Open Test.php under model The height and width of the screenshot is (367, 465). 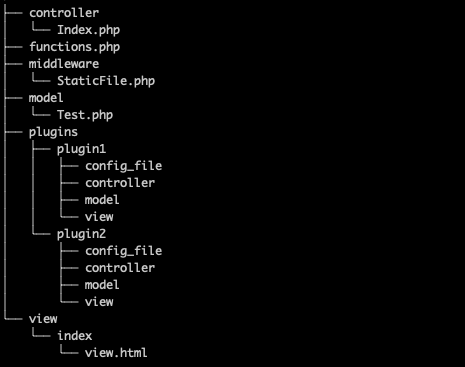(x=85, y=115)
